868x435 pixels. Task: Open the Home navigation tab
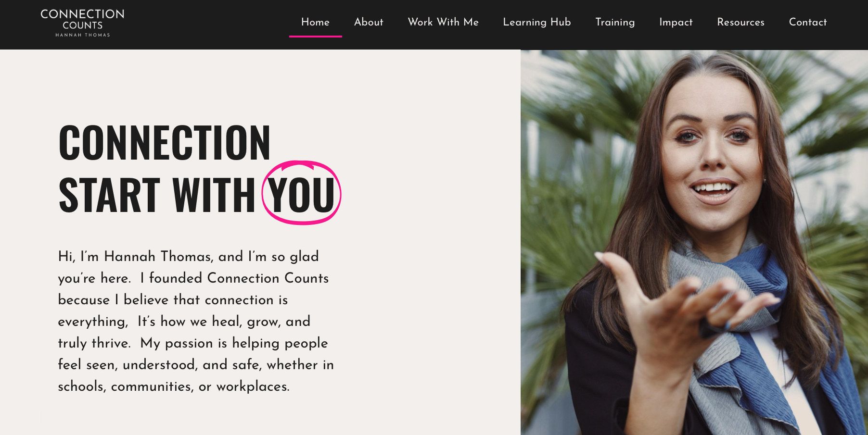coord(316,22)
